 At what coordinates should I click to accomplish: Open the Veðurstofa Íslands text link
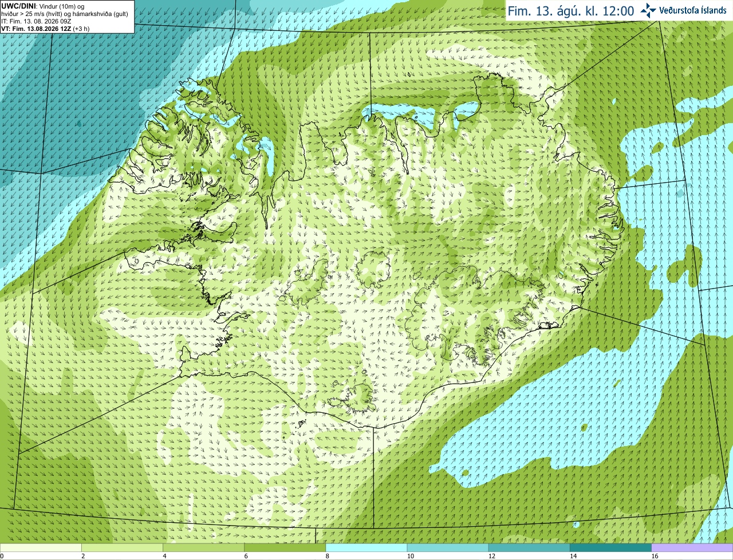tap(693, 10)
